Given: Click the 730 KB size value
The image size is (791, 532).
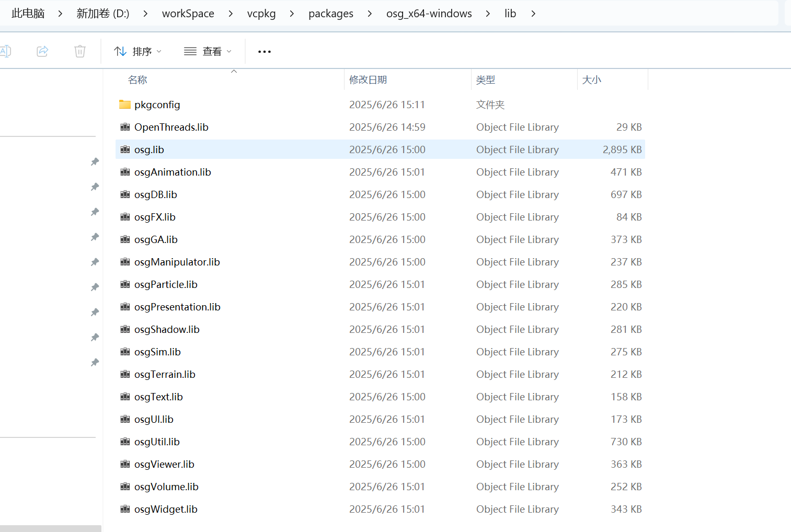Looking at the screenshot, I should (626, 442).
